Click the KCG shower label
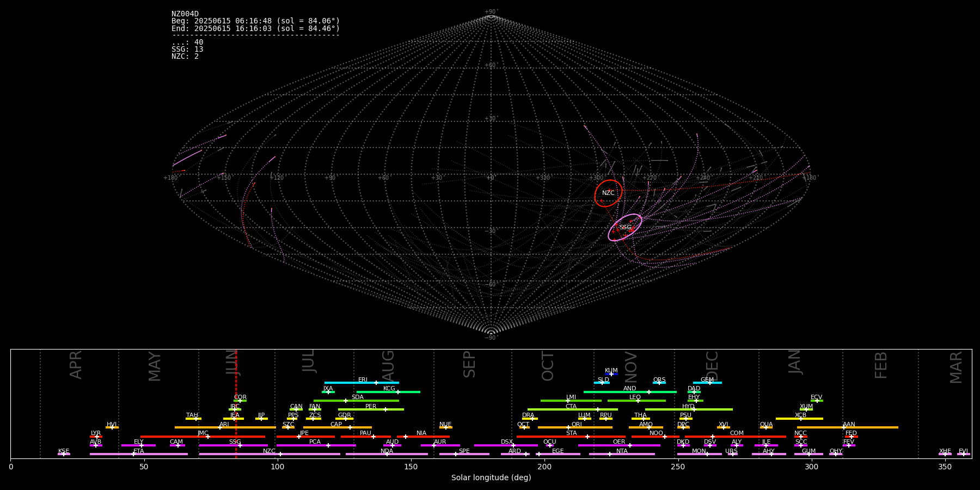The width and height of the screenshot is (980, 490). (x=389, y=389)
